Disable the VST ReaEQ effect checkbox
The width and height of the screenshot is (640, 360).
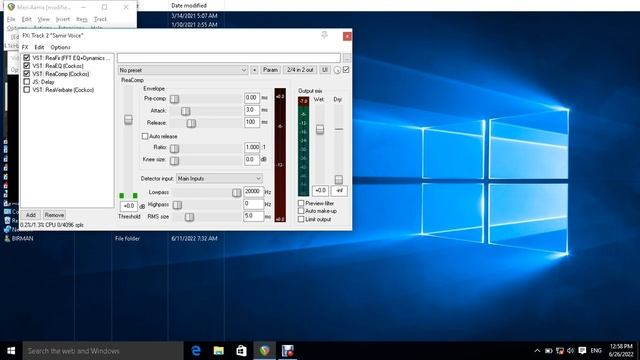pos(27,66)
